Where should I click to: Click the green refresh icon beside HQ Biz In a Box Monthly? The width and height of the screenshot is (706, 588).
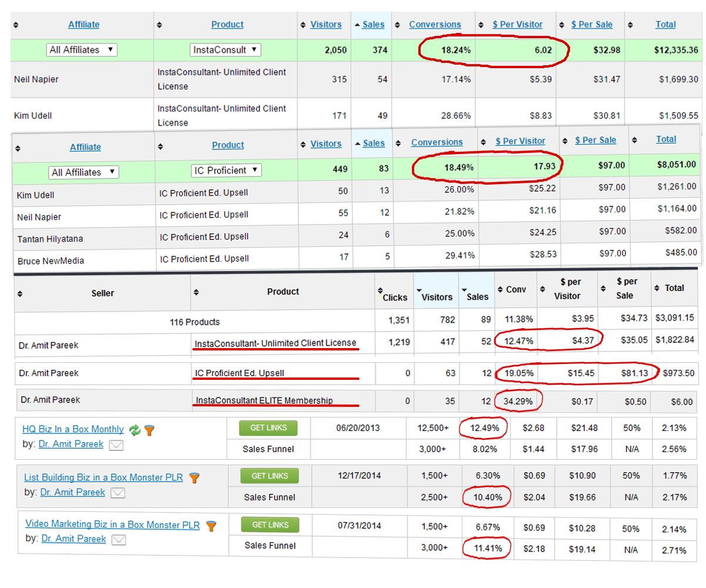coord(135,430)
